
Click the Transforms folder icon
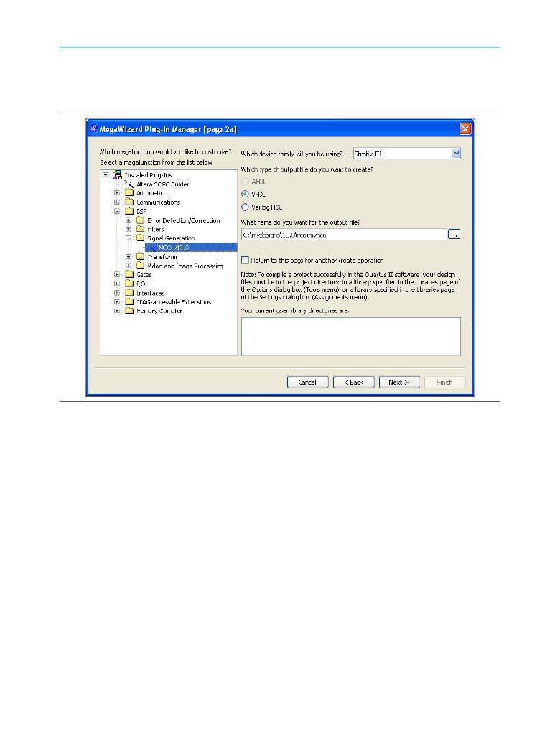point(140,256)
